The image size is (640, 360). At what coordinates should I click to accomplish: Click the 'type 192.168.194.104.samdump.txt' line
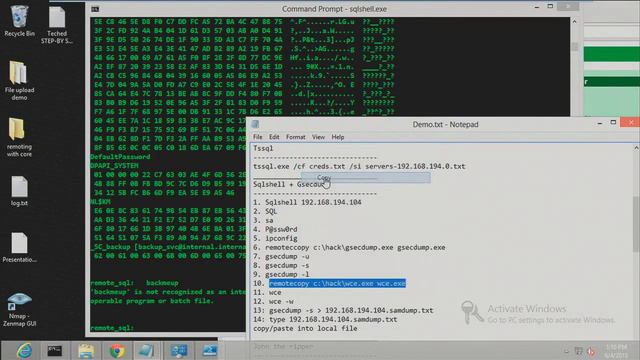pos(325,319)
